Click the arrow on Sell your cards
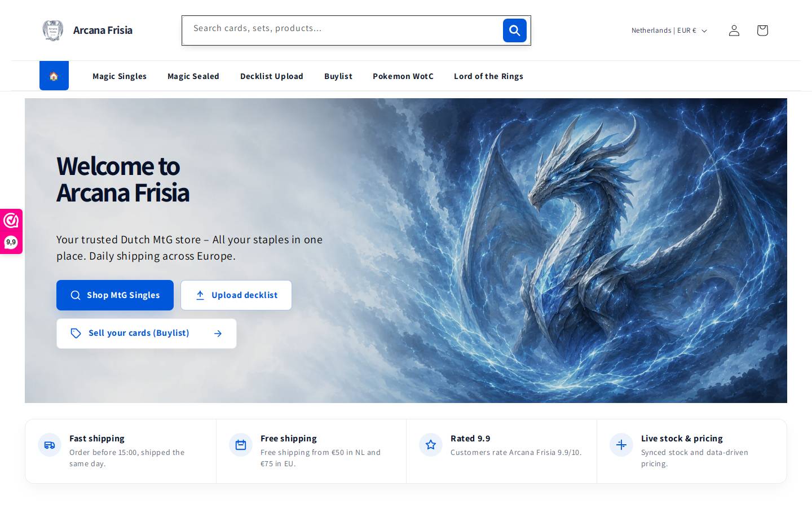812x508 pixels. click(x=218, y=334)
